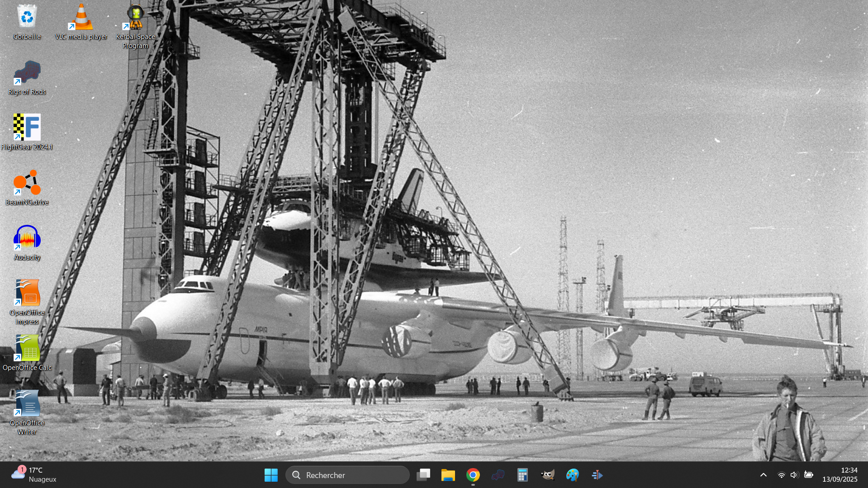Viewport: 868px width, 488px height.
Task: Launch GIMP from the taskbar
Action: pos(548,475)
